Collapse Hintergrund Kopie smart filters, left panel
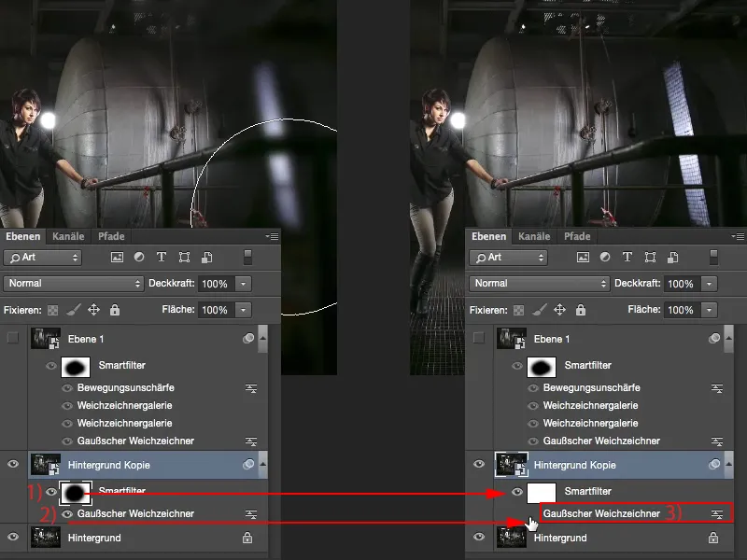This screenshot has width=747, height=560. (262, 464)
